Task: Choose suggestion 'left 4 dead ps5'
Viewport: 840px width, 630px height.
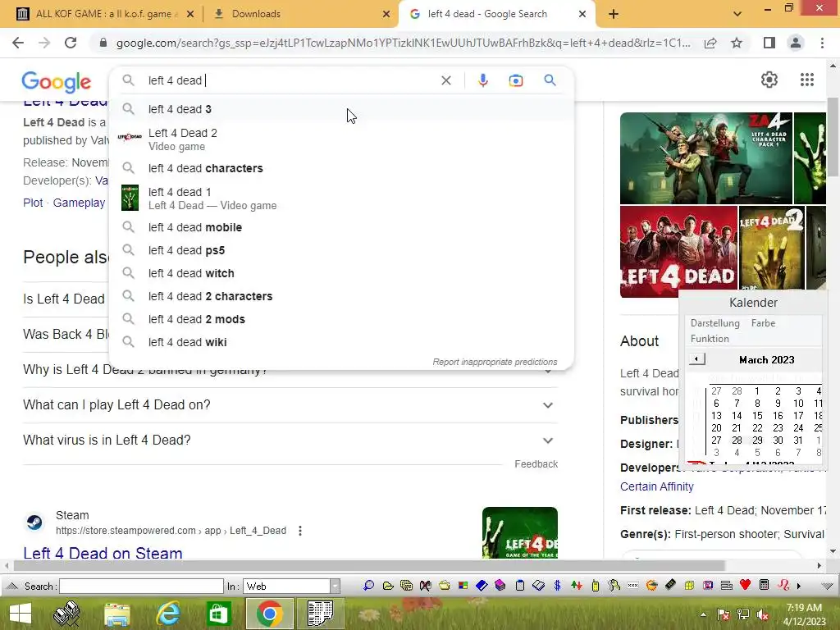Action: pyautogui.click(x=341, y=250)
